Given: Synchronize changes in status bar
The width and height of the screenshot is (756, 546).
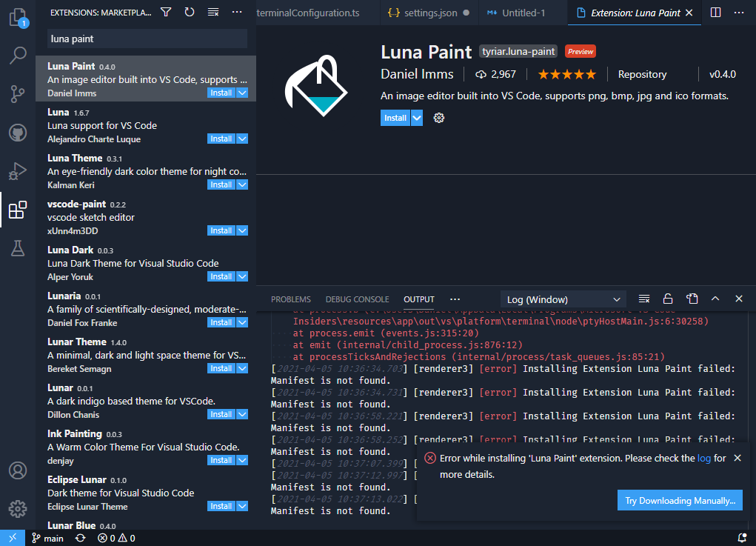Looking at the screenshot, I should (81, 538).
